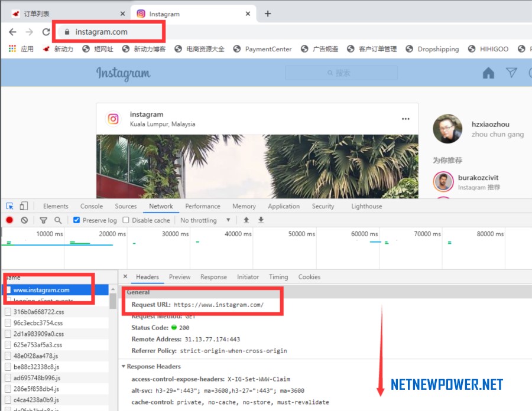This screenshot has width=532, height=411.
Task: Open the Memory panel
Action: click(244, 206)
